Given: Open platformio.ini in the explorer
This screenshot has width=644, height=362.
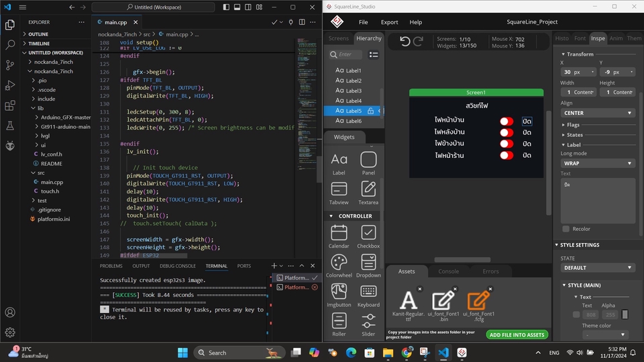Looking at the screenshot, I should pyautogui.click(x=54, y=219).
